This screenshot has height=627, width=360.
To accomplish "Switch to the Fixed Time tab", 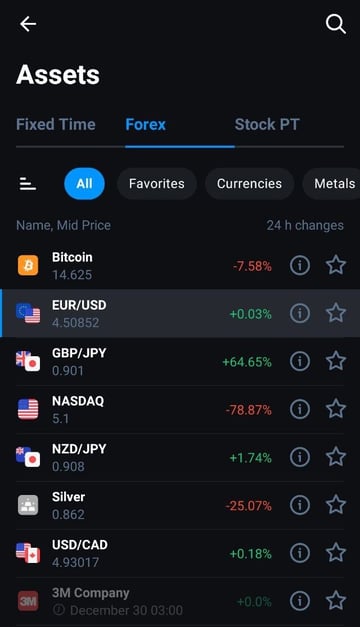I will [x=56, y=124].
